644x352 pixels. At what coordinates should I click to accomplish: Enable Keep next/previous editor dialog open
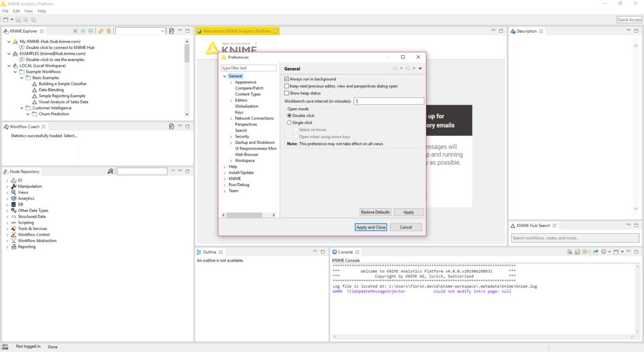pyautogui.click(x=287, y=86)
